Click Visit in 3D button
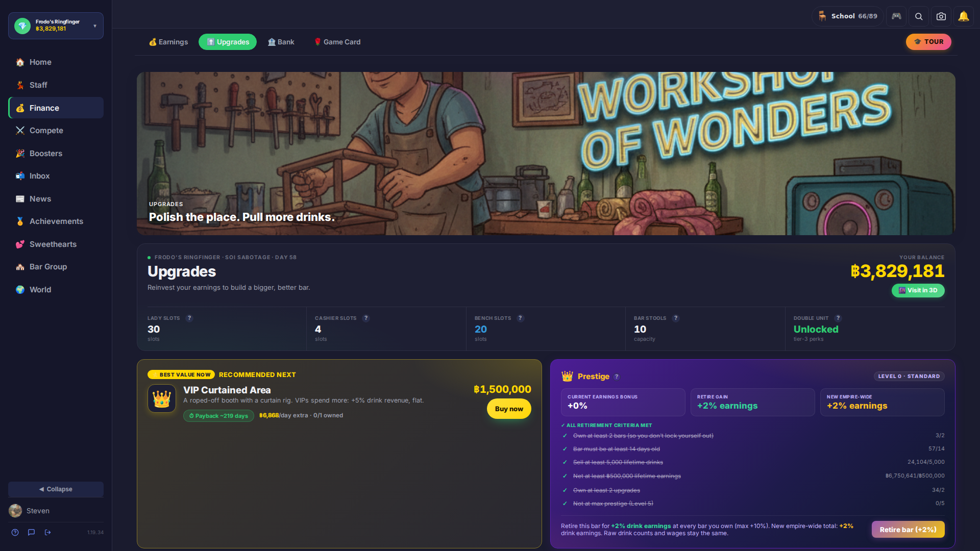The height and width of the screenshot is (551, 980). (x=918, y=290)
